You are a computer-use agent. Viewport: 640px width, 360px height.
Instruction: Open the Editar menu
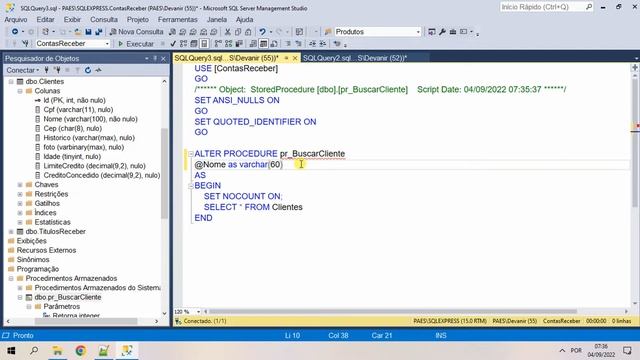click(45, 19)
